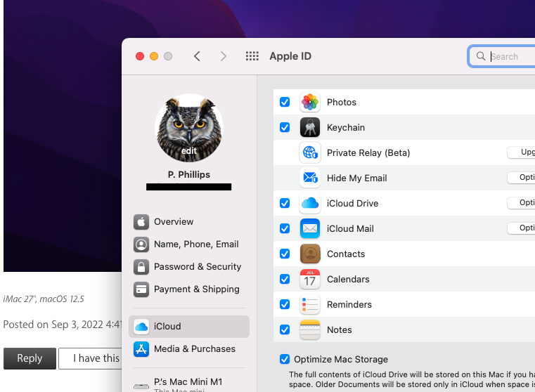Uncheck the iCloud Mail checkbox
This screenshot has height=392, width=535.
coord(285,228)
